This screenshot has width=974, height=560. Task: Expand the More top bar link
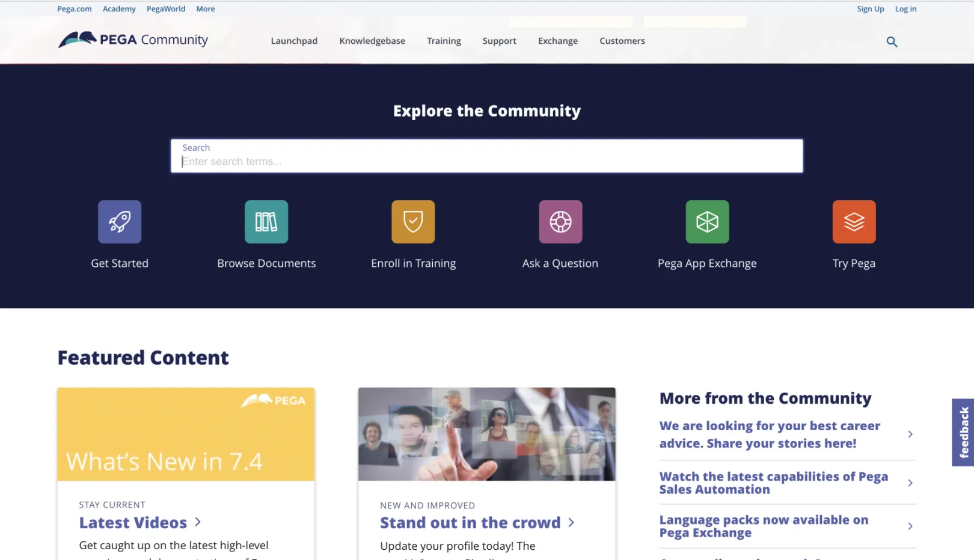(206, 9)
